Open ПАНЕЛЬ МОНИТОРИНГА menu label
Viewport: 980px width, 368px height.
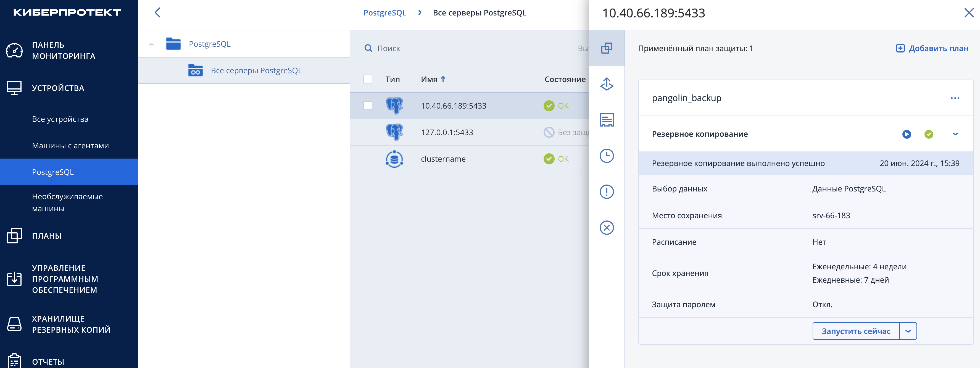(64, 50)
